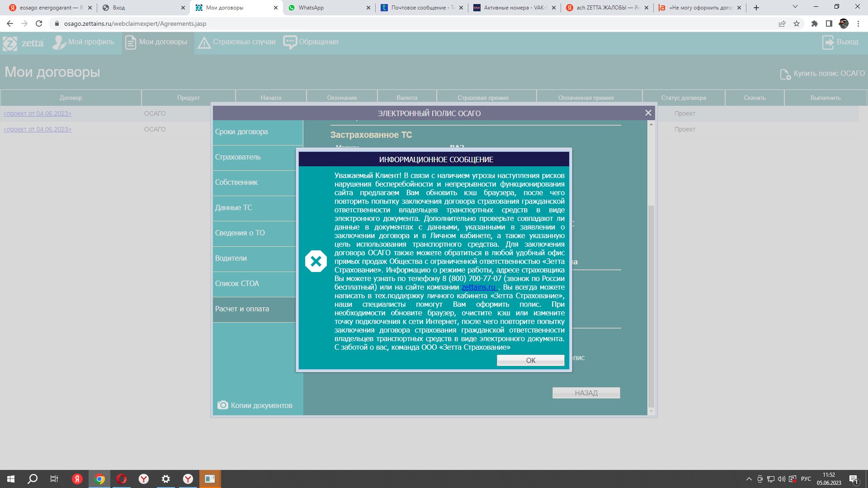Switch to Активные номера VAK browser tab
This screenshot has width=868, height=488.
(514, 8)
